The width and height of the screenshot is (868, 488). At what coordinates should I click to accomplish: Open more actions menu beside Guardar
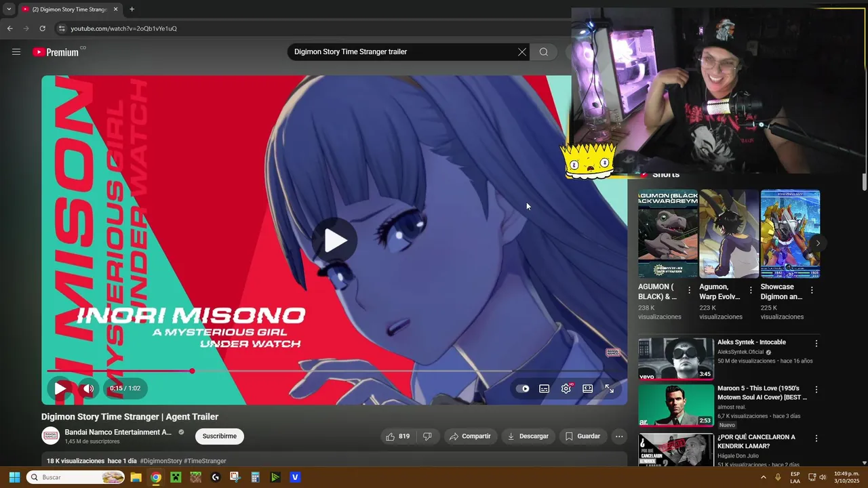(x=619, y=436)
